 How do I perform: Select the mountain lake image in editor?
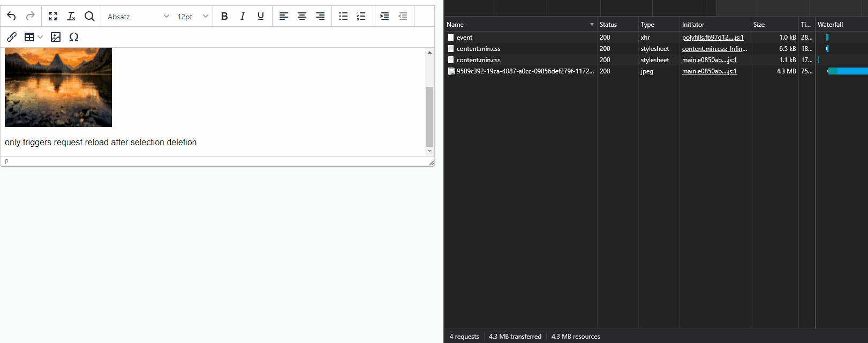tap(58, 87)
